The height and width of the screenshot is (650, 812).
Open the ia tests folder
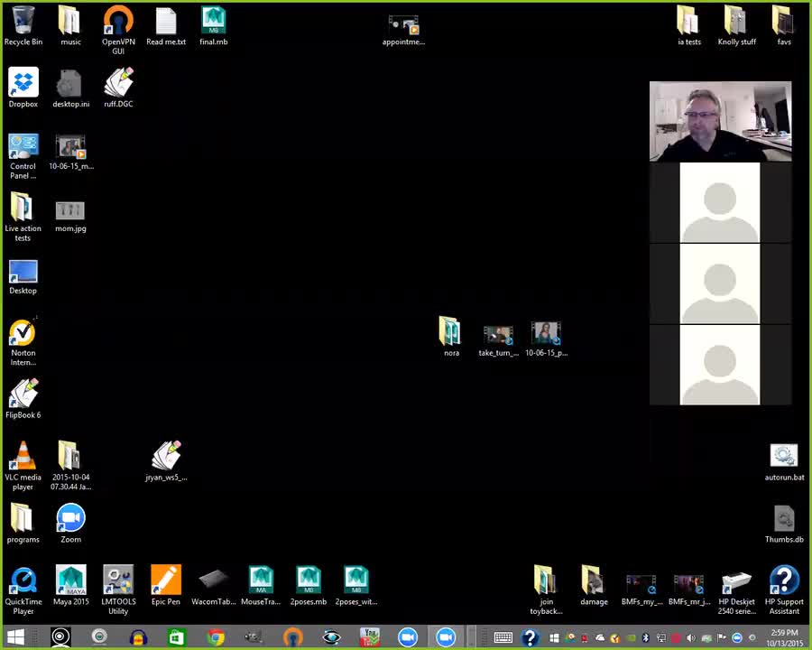coord(688,26)
